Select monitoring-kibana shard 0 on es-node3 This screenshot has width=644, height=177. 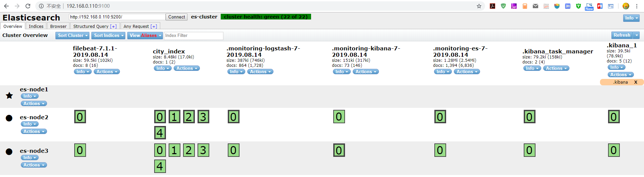coord(339,150)
